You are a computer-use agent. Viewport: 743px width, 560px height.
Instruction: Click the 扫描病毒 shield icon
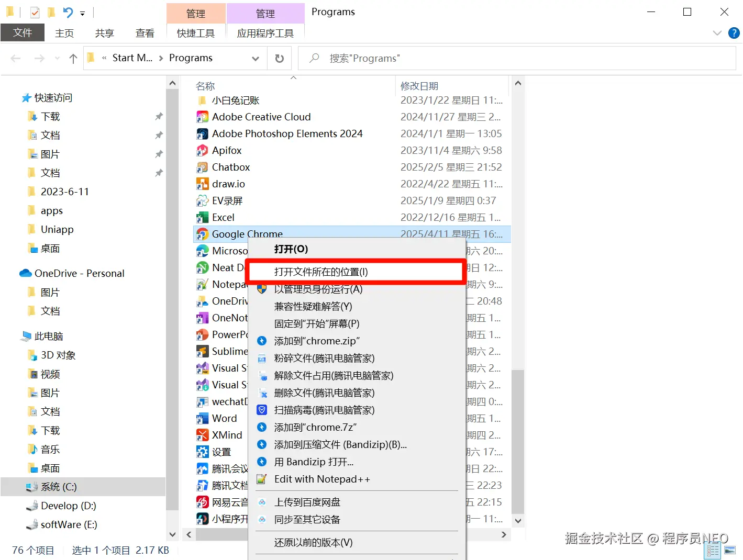click(262, 410)
